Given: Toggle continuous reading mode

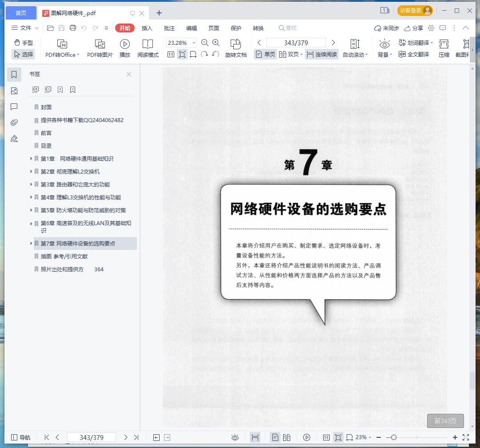Looking at the screenshot, I should (x=322, y=55).
